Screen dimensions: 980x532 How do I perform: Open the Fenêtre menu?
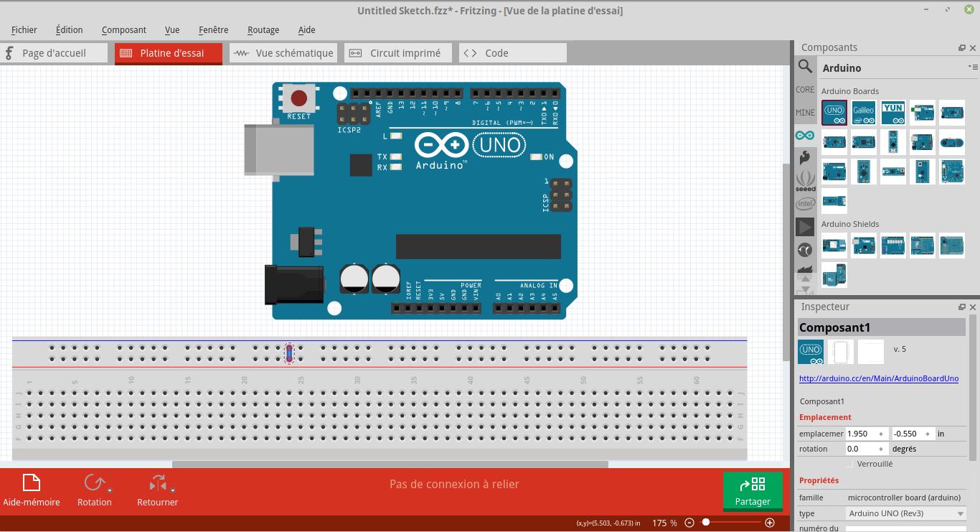pyautogui.click(x=213, y=29)
